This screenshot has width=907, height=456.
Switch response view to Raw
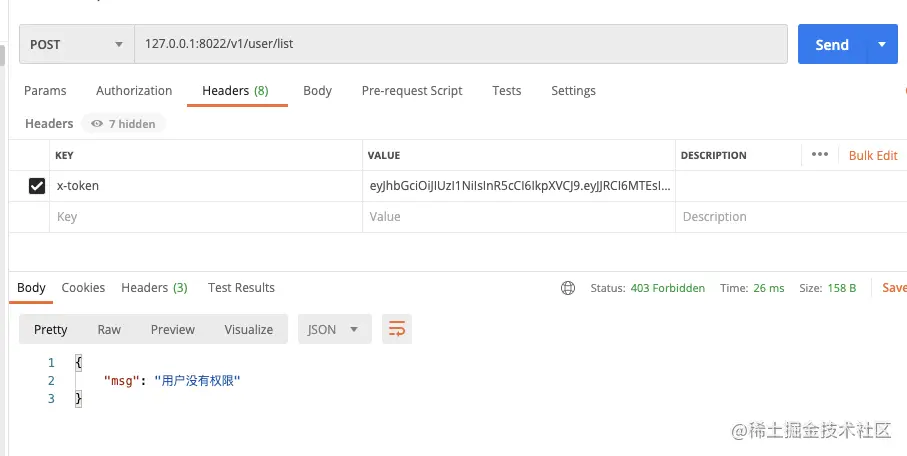109,329
